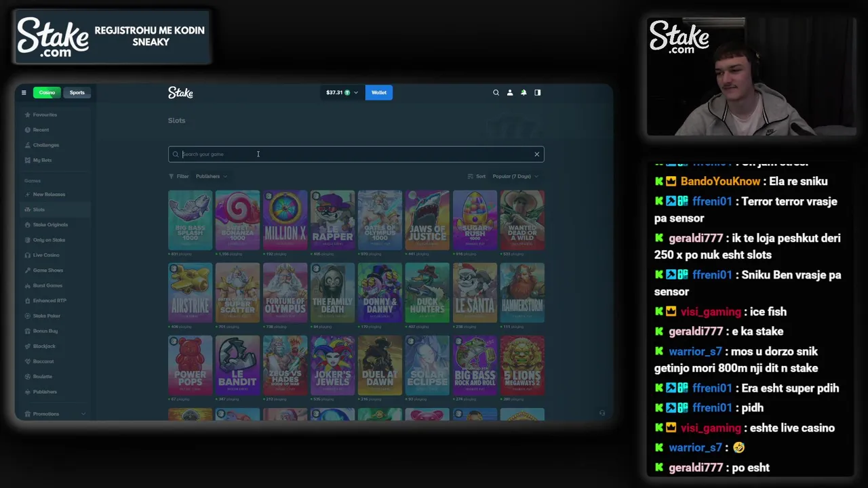
Task: Open the Publishers filter dropdown
Action: [x=212, y=176]
